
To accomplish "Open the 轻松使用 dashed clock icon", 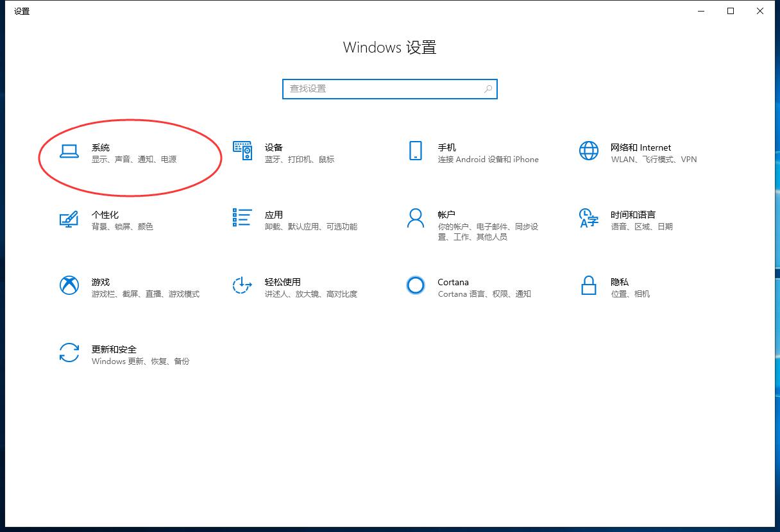I will [x=242, y=285].
